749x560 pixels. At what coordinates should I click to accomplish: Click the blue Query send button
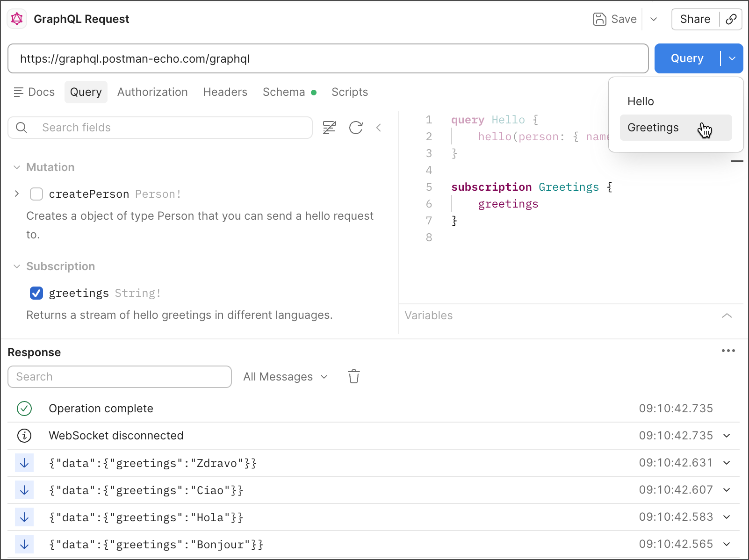tap(686, 58)
